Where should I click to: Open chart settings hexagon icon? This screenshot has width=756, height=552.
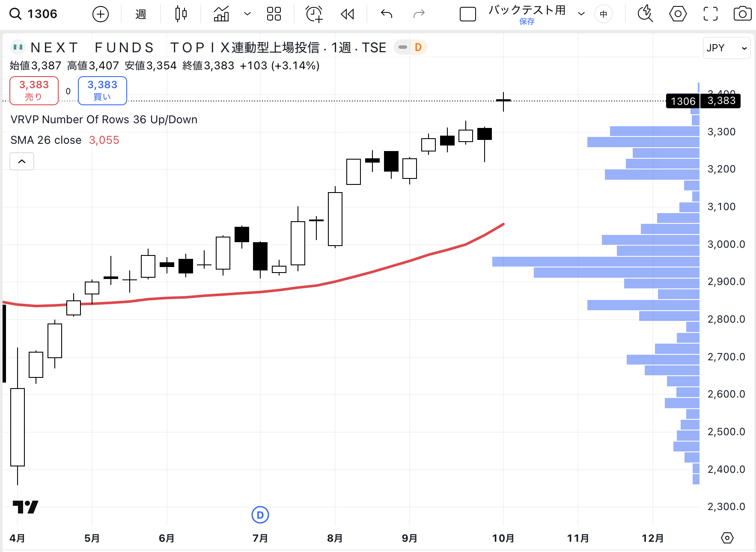[678, 14]
